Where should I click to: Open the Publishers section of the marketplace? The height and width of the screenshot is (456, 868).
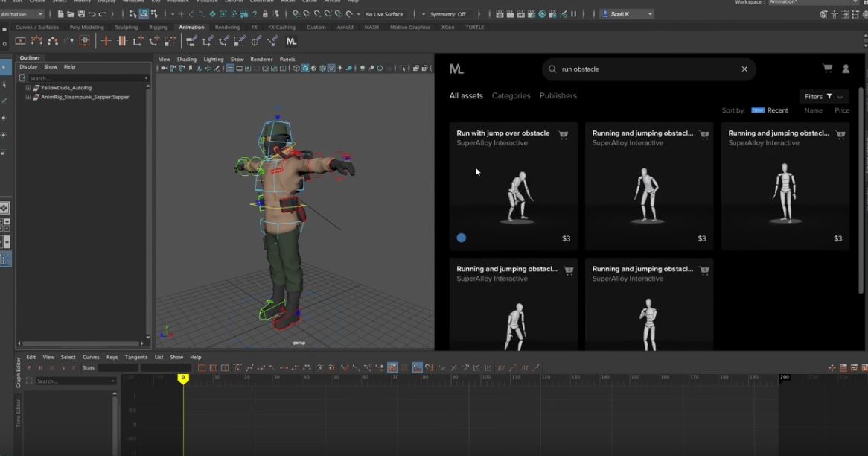[558, 96]
